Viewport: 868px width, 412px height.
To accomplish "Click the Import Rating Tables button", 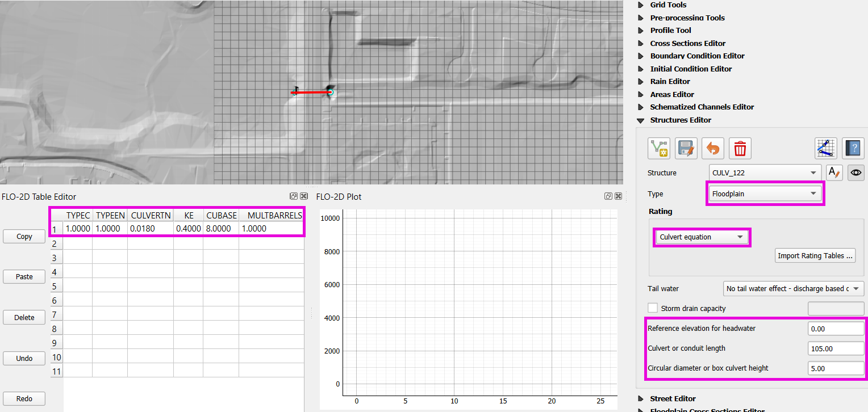I will [815, 255].
